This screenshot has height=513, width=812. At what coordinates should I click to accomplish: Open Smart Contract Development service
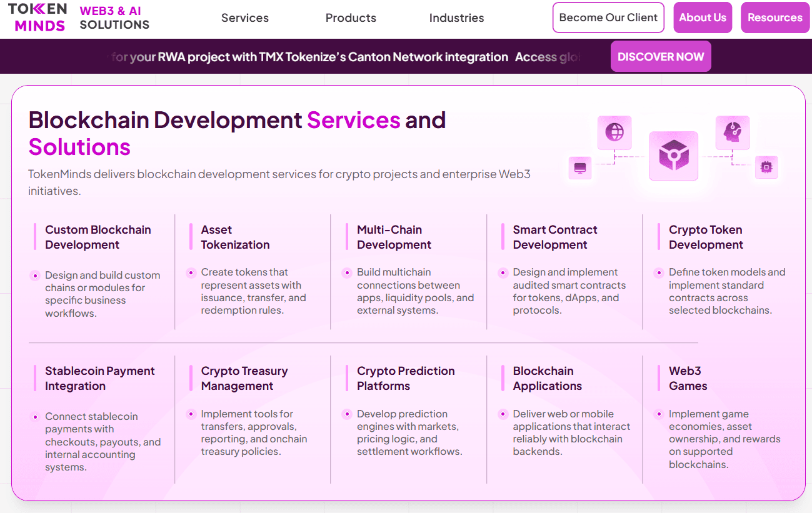[x=555, y=237]
